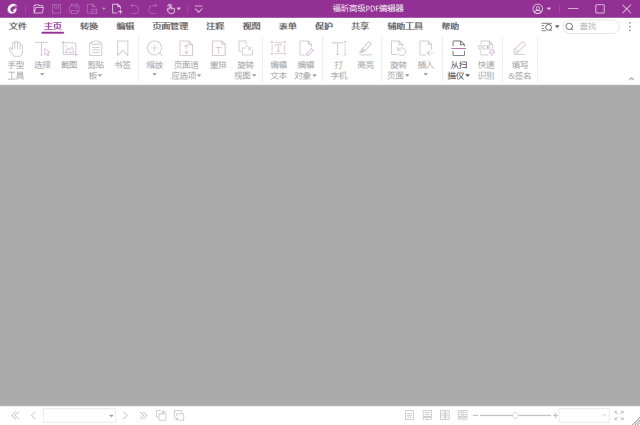Click the zoom out minus button

(475, 416)
